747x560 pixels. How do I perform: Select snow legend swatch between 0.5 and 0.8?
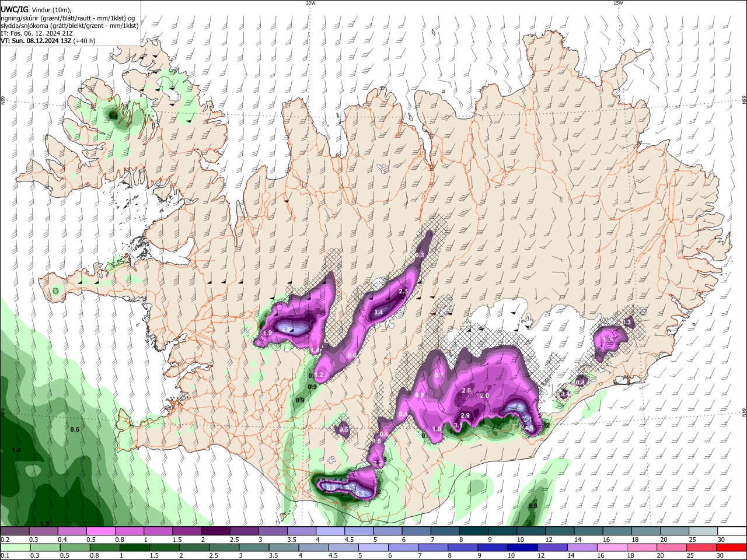pos(100,531)
